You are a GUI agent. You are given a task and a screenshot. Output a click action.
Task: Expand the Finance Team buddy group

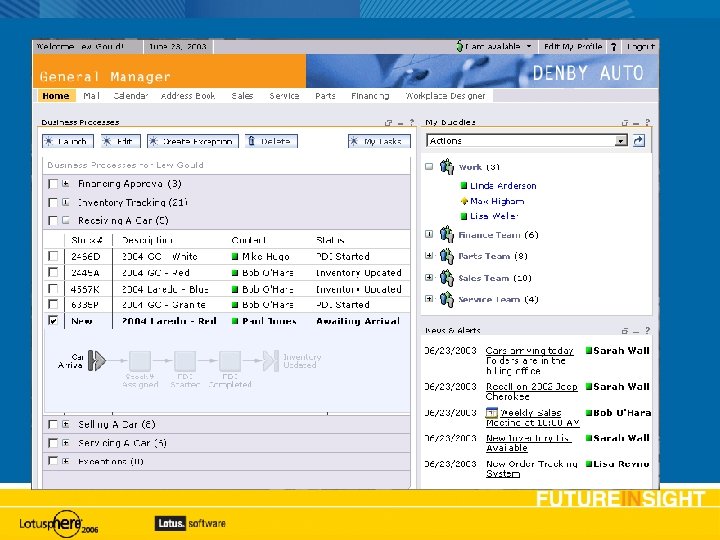tap(429, 234)
